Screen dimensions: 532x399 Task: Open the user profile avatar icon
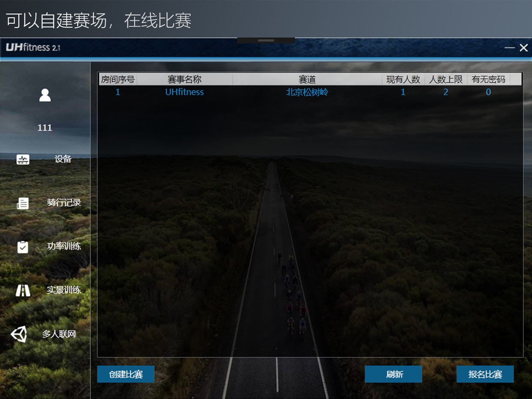coord(45,95)
